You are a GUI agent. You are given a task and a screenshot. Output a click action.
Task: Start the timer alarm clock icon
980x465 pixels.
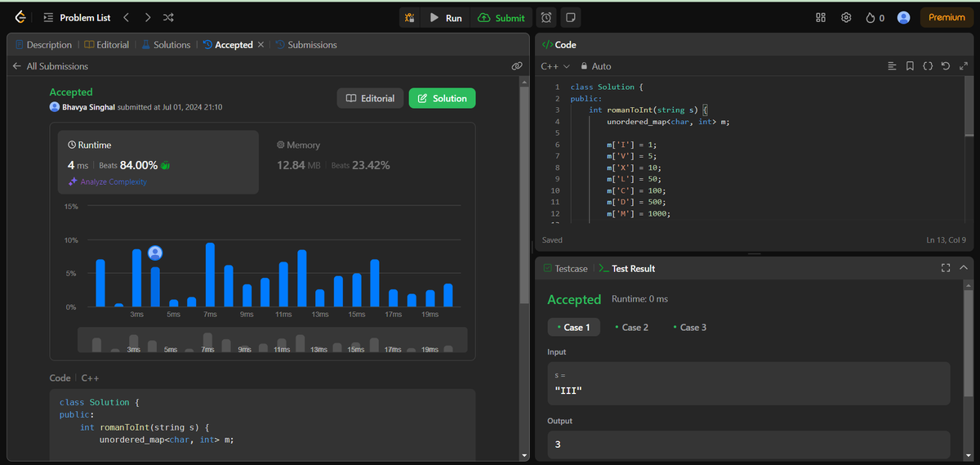click(x=546, y=17)
